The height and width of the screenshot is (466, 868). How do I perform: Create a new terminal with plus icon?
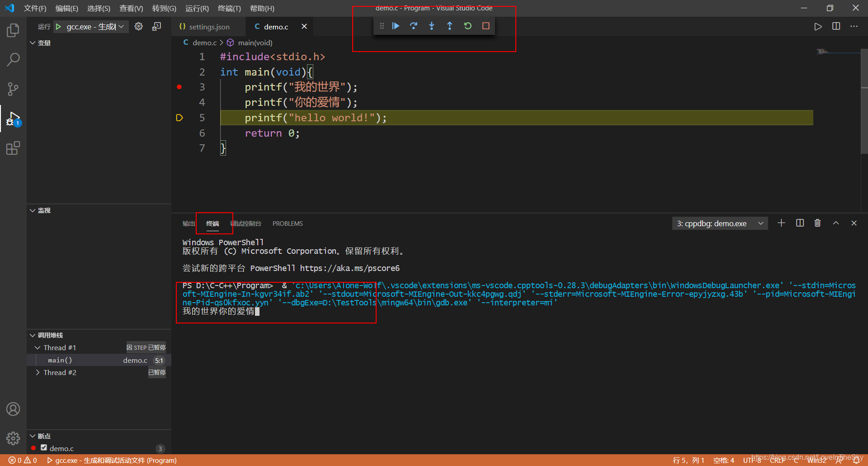coord(781,223)
